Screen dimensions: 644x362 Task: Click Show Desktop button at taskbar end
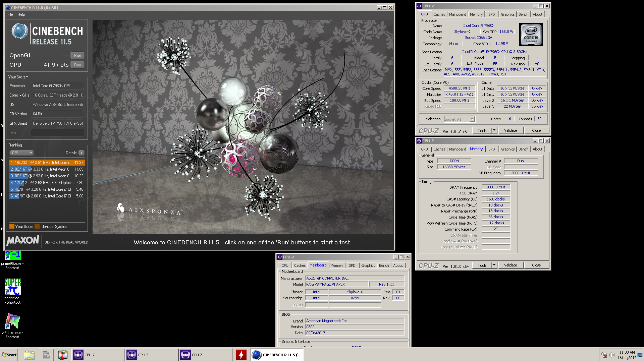point(640,355)
